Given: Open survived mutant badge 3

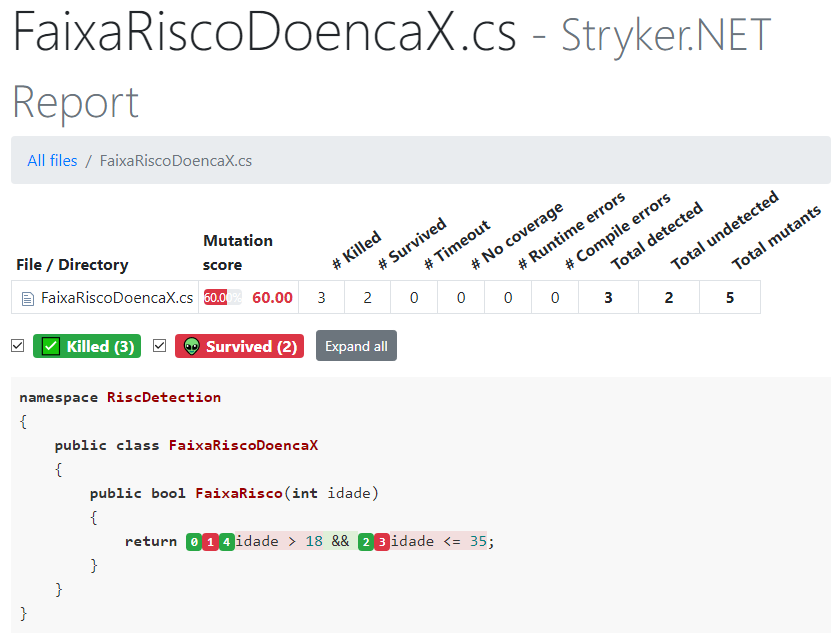Looking at the screenshot, I should coord(382,542).
